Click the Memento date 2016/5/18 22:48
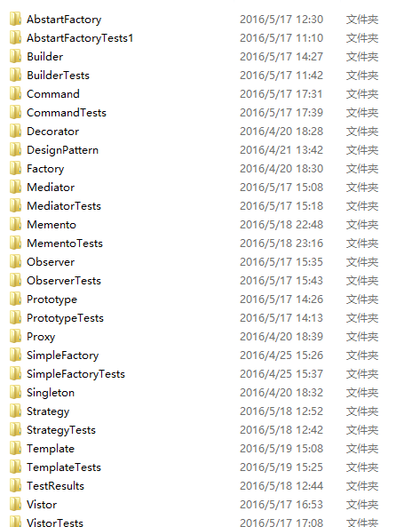 pyautogui.click(x=281, y=225)
